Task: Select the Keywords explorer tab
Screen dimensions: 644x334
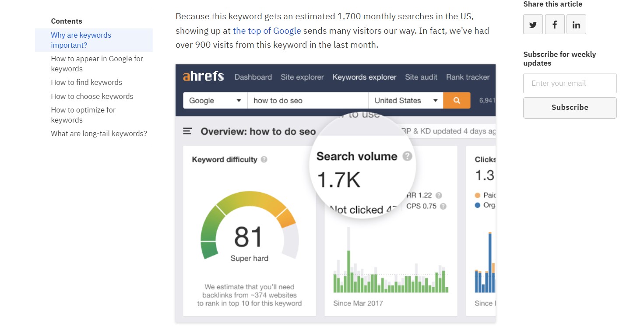Action: (x=364, y=77)
